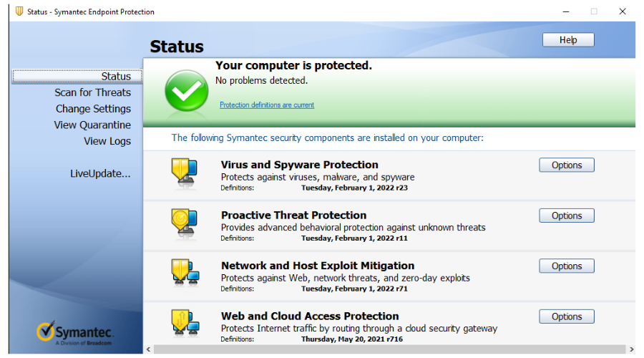Click the green protected checkmark icon
Image resolution: width=644 pixels, height=358 pixels.
click(x=187, y=91)
